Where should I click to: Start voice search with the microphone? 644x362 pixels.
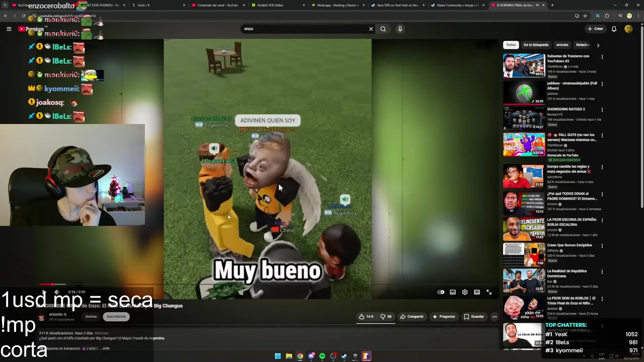click(x=400, y=29)
